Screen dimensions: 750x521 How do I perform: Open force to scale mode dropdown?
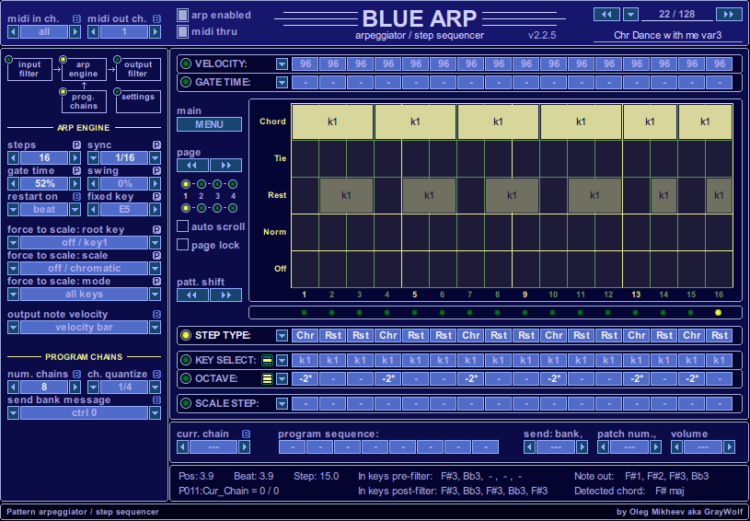coord(154,294)
